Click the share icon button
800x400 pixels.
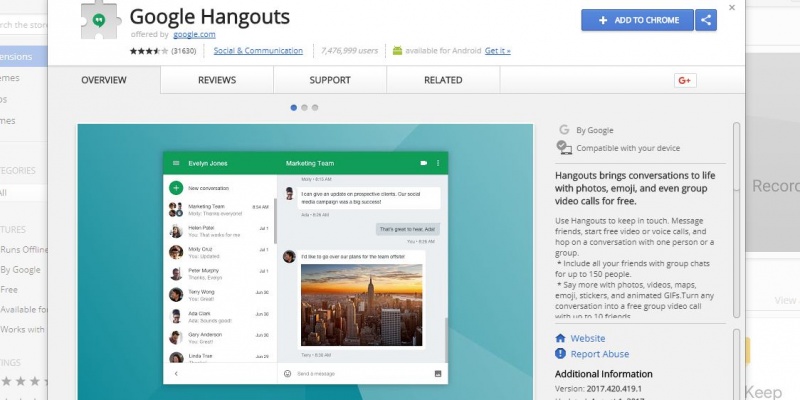706,20
